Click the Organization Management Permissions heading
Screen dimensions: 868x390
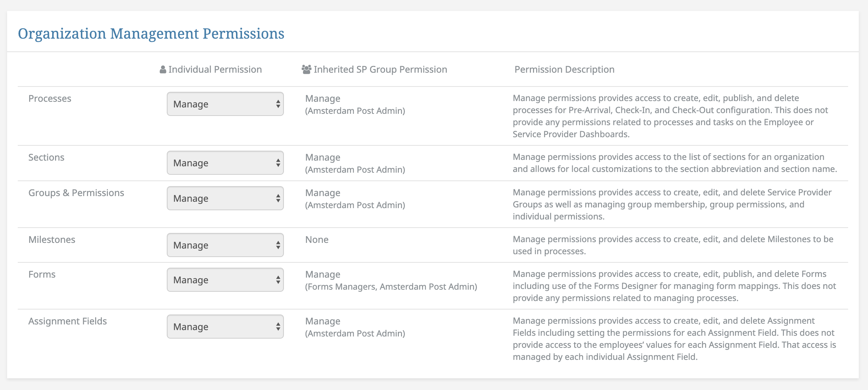point(151,34)
